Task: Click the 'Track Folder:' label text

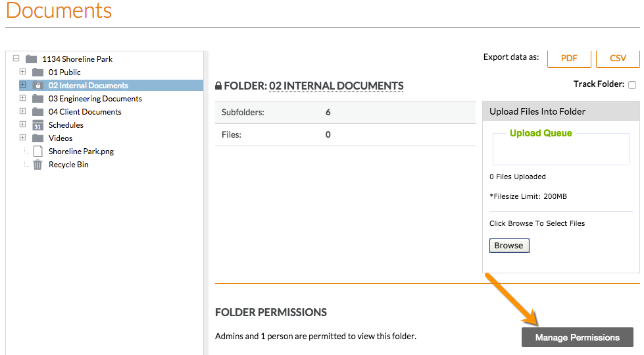Action: coord(599,84)
